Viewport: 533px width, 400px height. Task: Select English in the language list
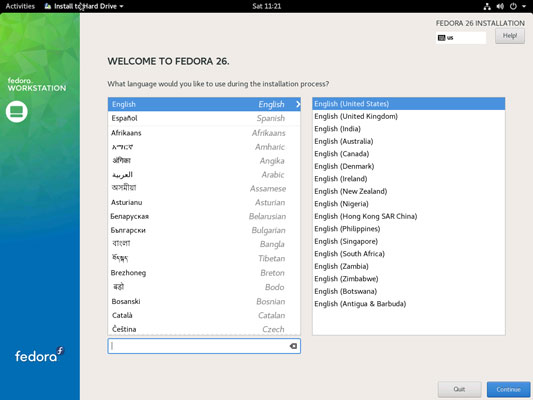204,104
